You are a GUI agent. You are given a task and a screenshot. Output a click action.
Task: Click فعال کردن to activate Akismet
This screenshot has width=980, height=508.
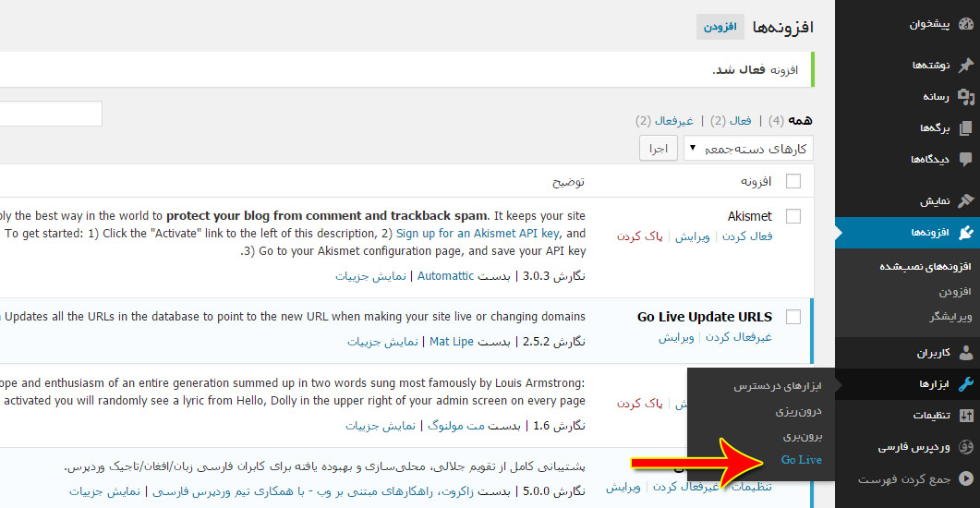(x=747, y=236)
